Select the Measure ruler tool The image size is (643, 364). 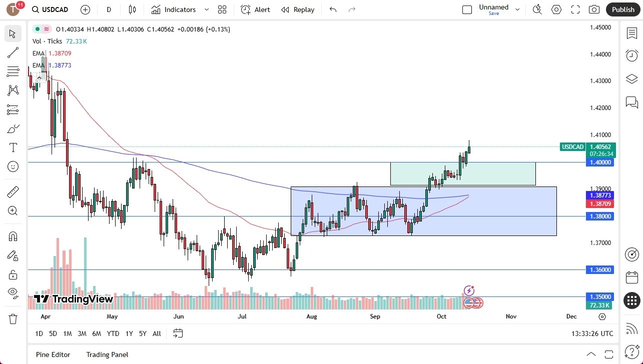[13, 191]
